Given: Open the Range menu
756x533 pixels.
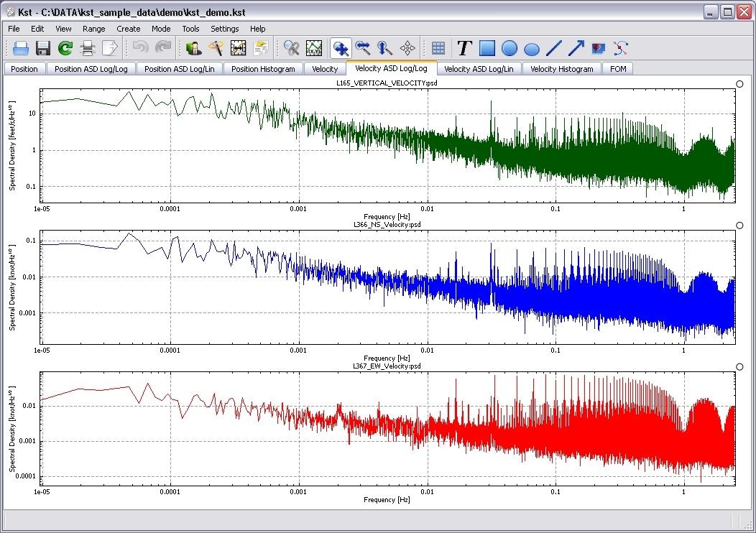Looking at the screenshot, I should [x=93, y=29].
